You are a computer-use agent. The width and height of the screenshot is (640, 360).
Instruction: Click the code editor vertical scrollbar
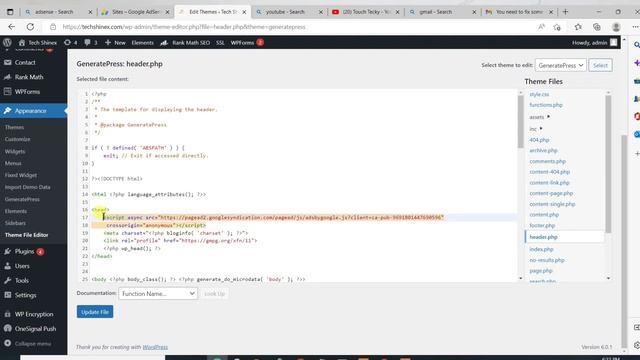click(520, 122)
